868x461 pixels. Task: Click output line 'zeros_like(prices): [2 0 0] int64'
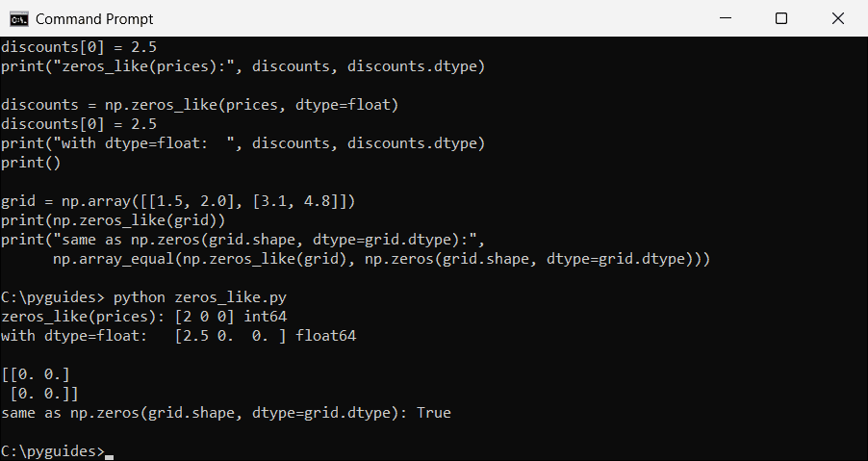[x=144, y=317]
